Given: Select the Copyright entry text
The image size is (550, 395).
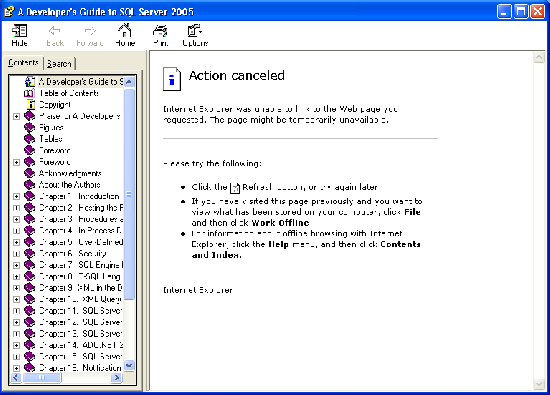Looking at the screenshot, I should [x=55, y=105].
